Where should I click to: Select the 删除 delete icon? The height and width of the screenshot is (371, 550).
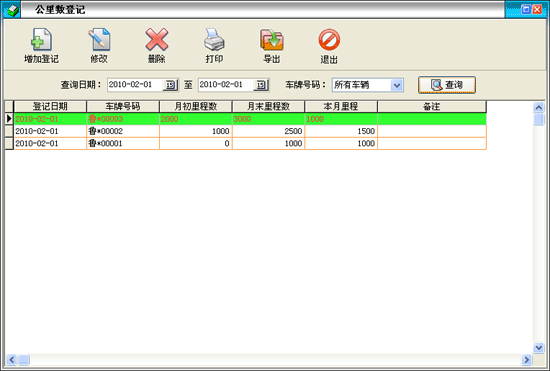coord(156,39)
